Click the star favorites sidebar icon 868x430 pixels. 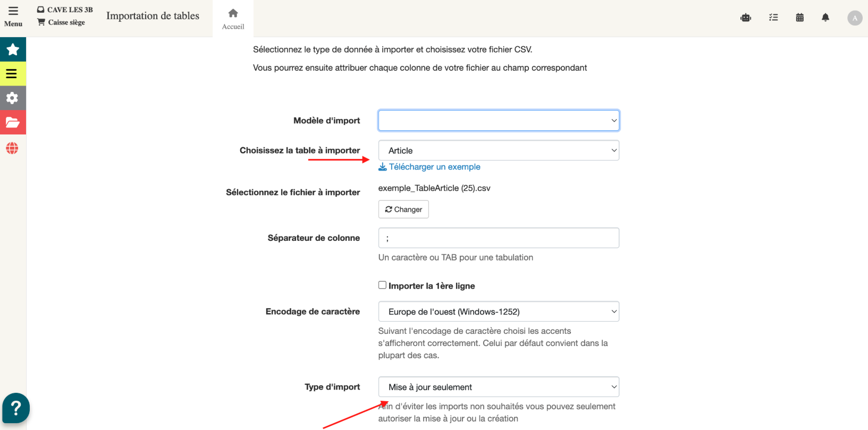pyautogui.click(x=13, y=49)
